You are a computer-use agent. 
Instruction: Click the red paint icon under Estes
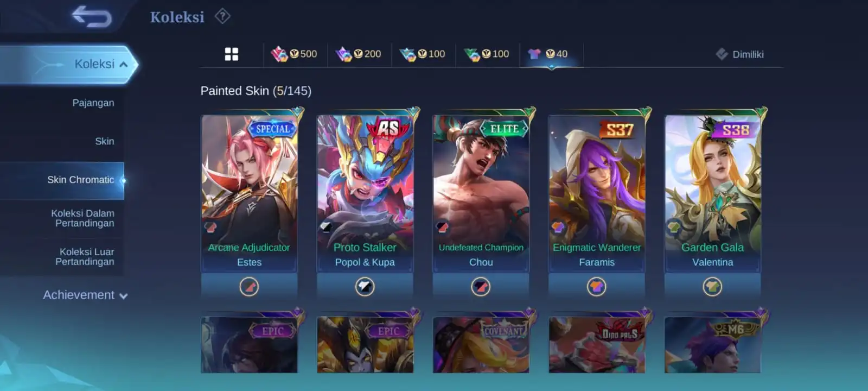pyautogui.click(x=249, y=286)
